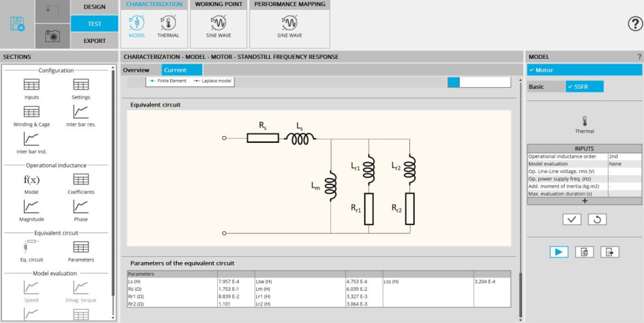
Task: Click the EXPORT button
Action: pyautogui.click(x=94, y=41)
